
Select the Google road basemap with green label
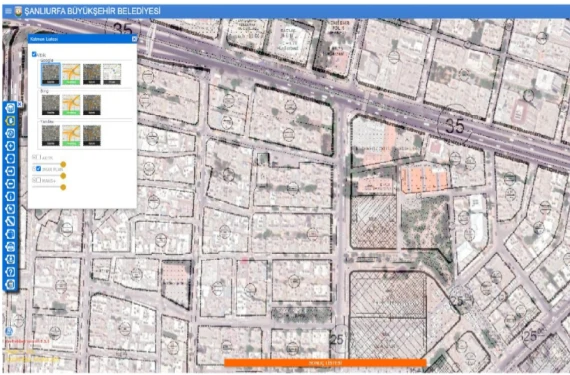[x=71, y=74]
